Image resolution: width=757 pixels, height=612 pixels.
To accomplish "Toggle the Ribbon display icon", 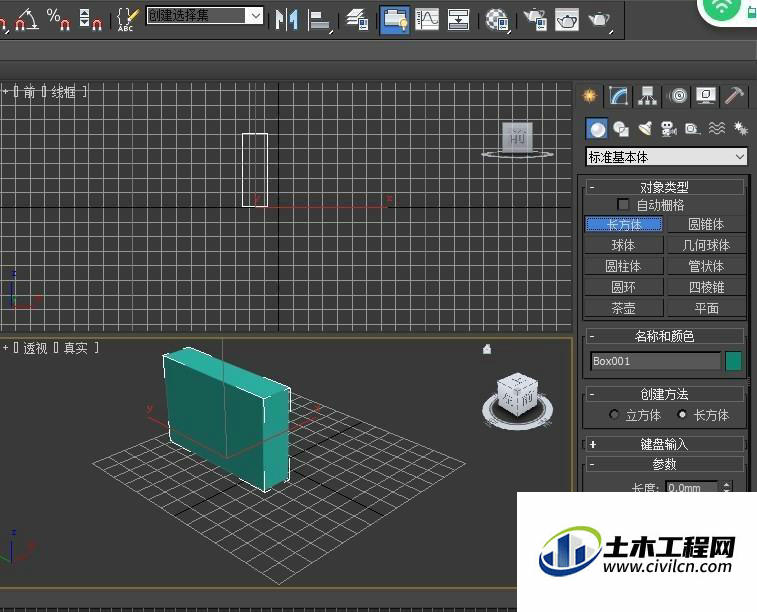I will (394, 20).
